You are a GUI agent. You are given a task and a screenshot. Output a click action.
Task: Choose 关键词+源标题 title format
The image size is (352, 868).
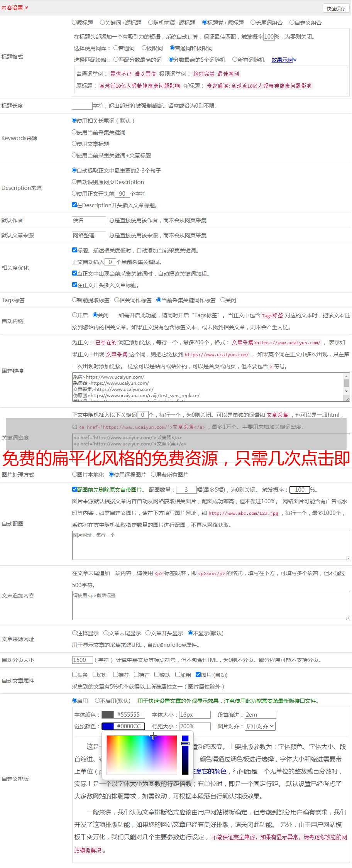102,22
